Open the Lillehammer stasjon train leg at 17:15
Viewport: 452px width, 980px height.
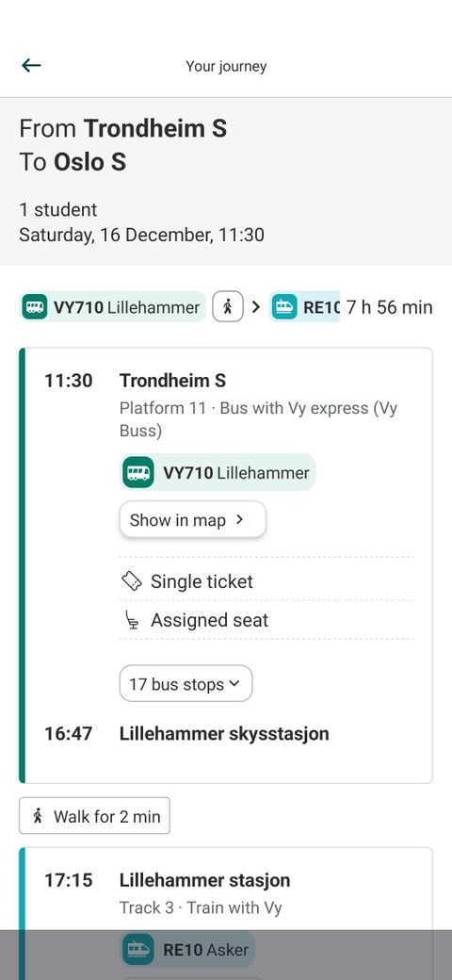point(204,880)
